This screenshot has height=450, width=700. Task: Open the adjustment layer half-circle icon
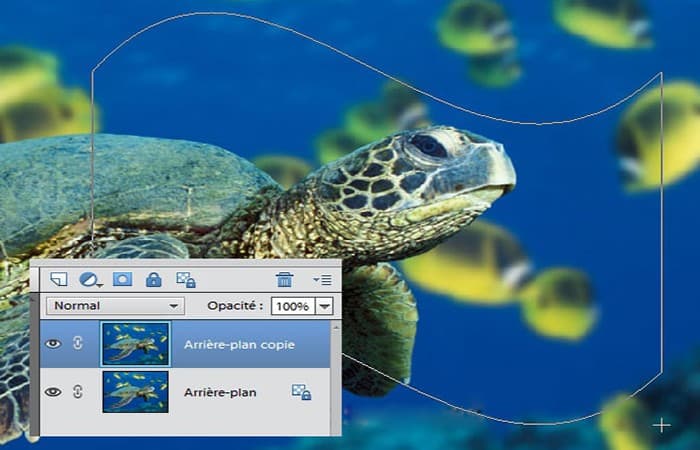[x=88, y=279]
